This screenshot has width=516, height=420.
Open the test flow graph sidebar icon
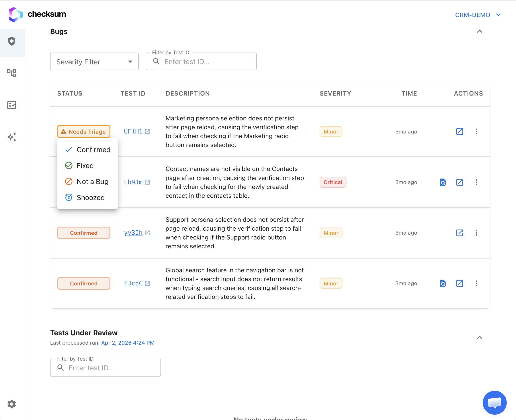12,73
